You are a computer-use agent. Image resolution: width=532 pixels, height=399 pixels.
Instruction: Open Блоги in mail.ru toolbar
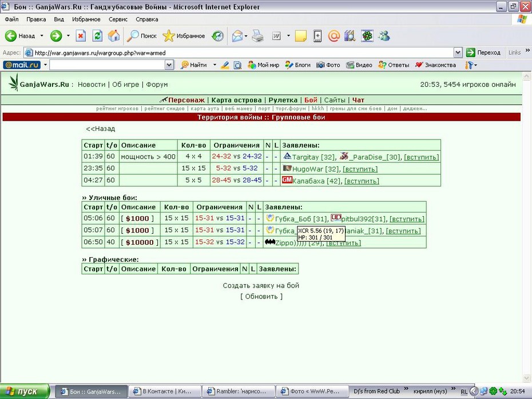pyautogui.click(x=298, y=65)
